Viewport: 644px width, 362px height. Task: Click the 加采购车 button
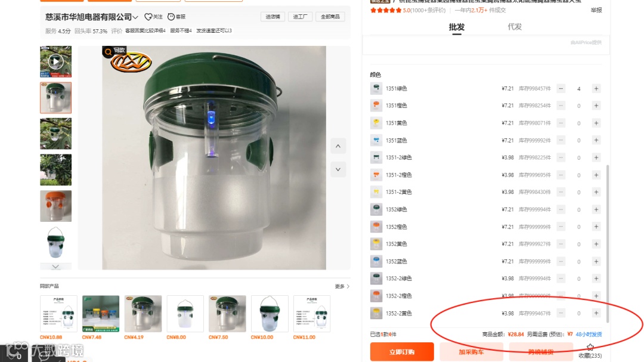click(x=471, y=352)
